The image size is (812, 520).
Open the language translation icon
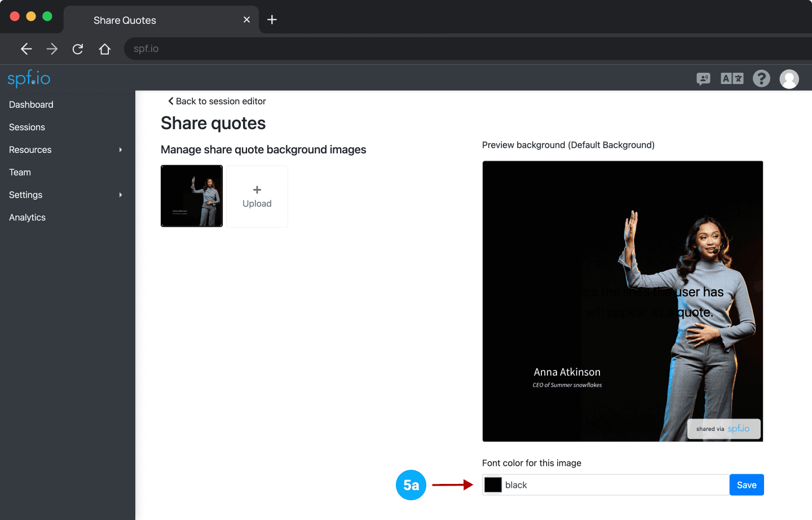(732, 79)
